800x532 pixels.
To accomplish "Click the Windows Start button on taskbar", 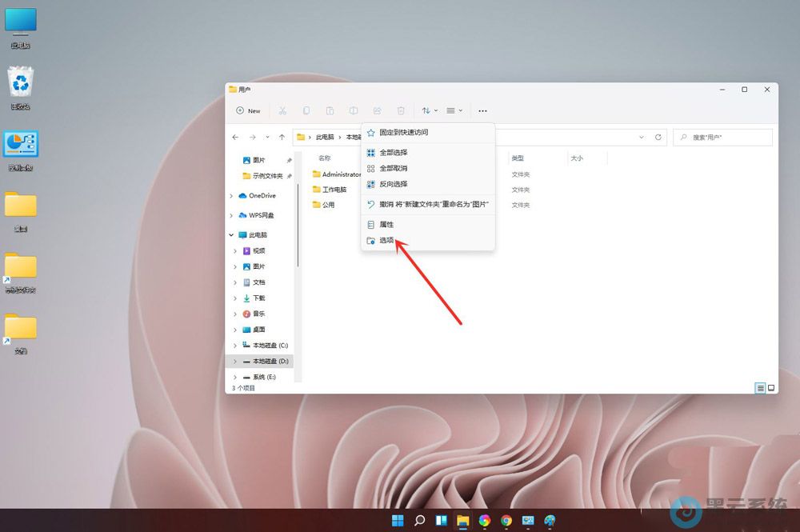I will tap(398, 521).
